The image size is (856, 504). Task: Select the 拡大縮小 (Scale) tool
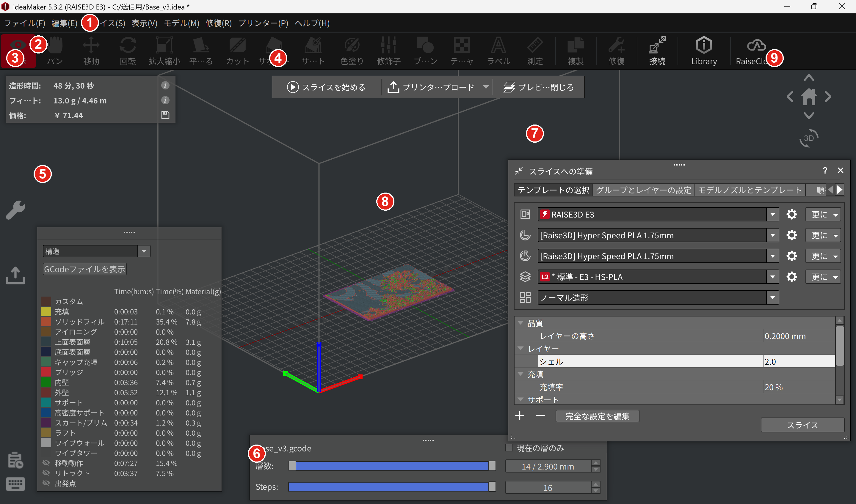point(164,51)
